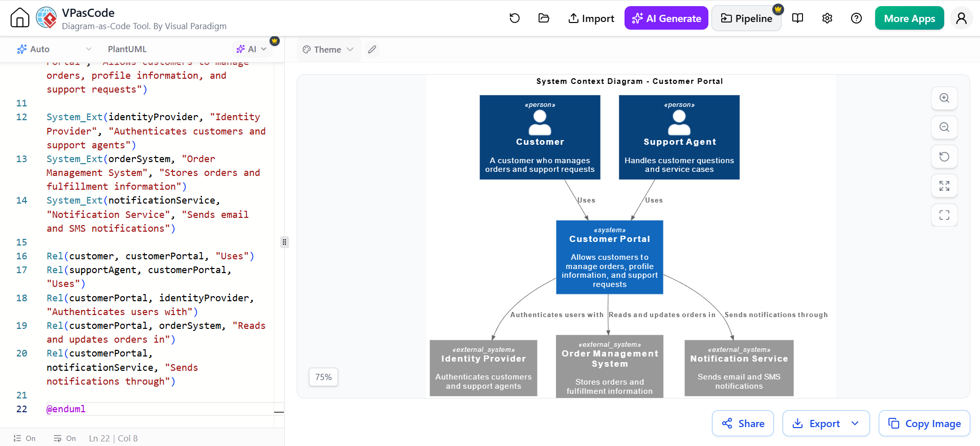Open the help question mark icon

pyautogui.click(x=856, y=18)
